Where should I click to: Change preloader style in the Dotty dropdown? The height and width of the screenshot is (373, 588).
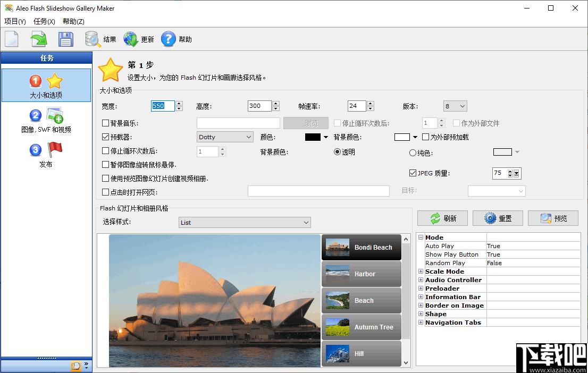pos(224,137)
